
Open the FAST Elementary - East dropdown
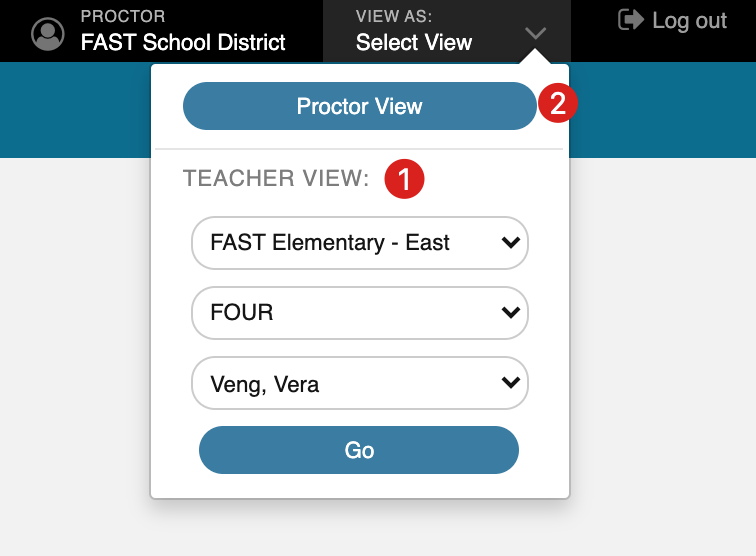tap(360, 243)
